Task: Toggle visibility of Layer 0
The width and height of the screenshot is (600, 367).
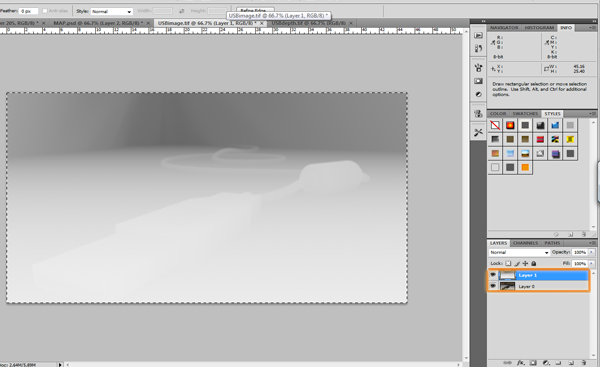Action: [493, 286]
